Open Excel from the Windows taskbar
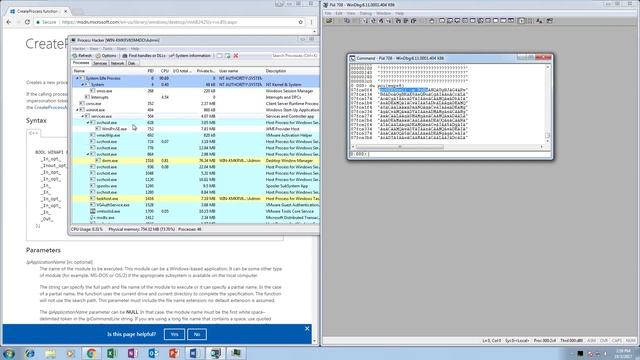The height and width of the screenshot is (360, 640). [111, 353]
